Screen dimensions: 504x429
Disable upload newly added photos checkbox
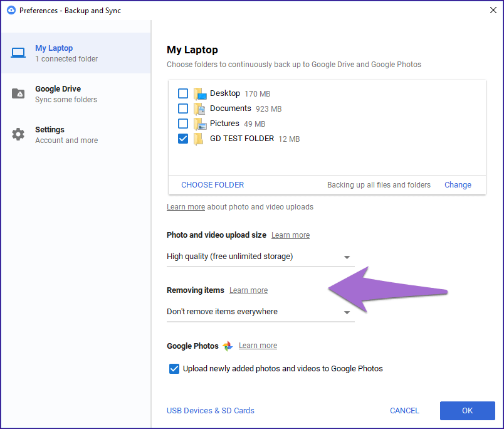(174, 369)
